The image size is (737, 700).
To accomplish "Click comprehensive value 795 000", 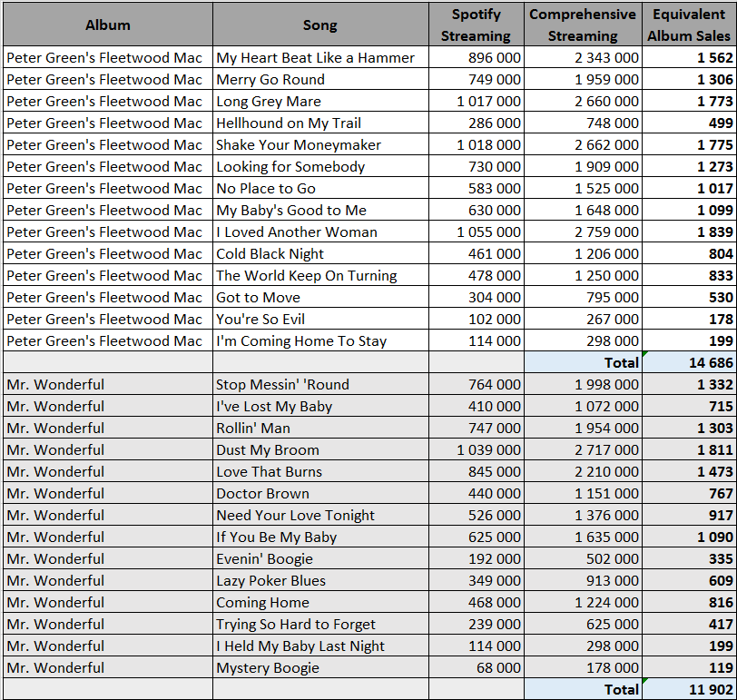I will coord(583,297).
